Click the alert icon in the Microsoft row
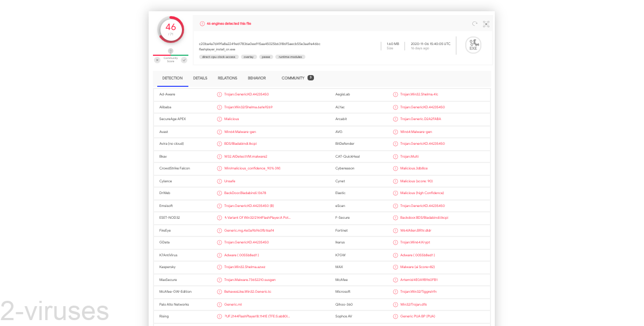This screenshot has width=644, height=326. pos(396,292)
